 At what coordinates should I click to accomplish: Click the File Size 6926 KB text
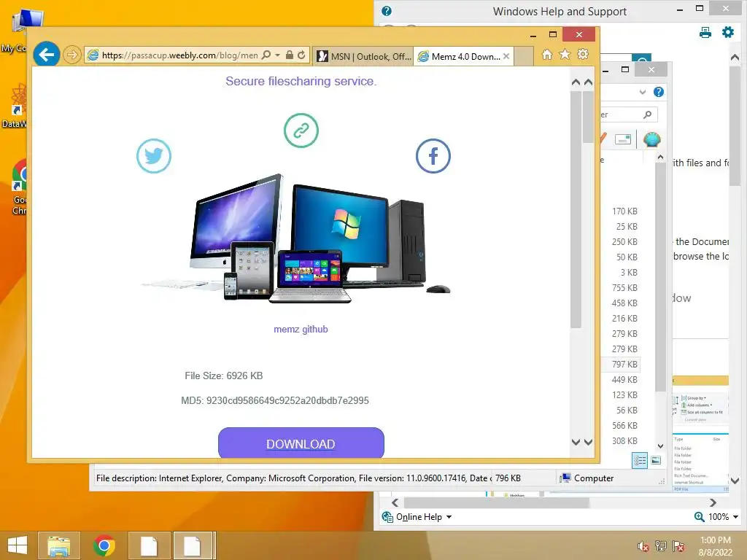point(224,376)
